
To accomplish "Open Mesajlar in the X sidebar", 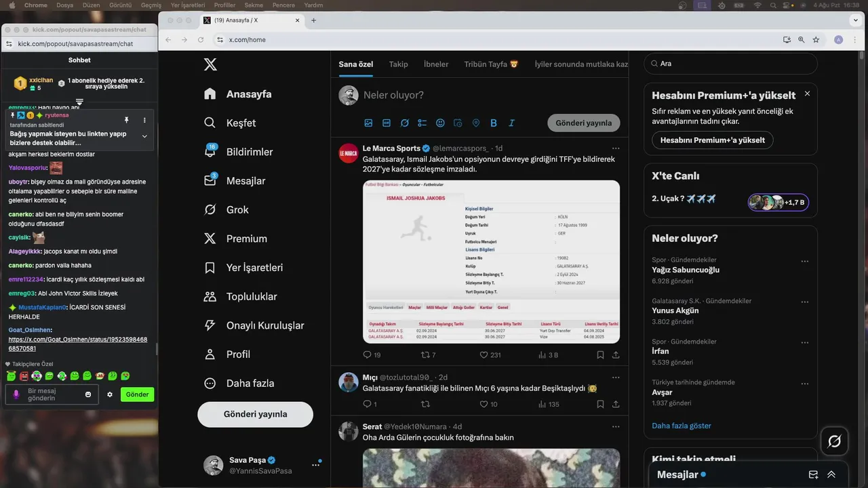I will pos(235,181).
